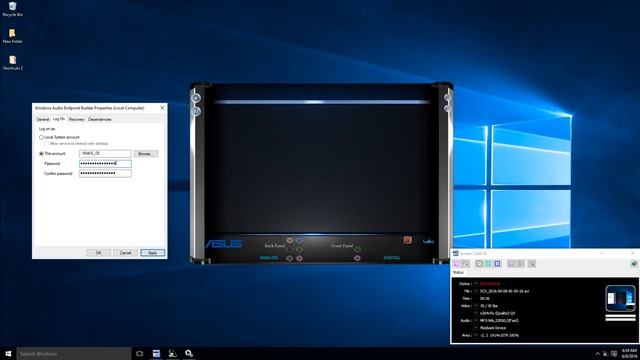
Task: Click the Search Windows taskbar box
Action: 74,353
